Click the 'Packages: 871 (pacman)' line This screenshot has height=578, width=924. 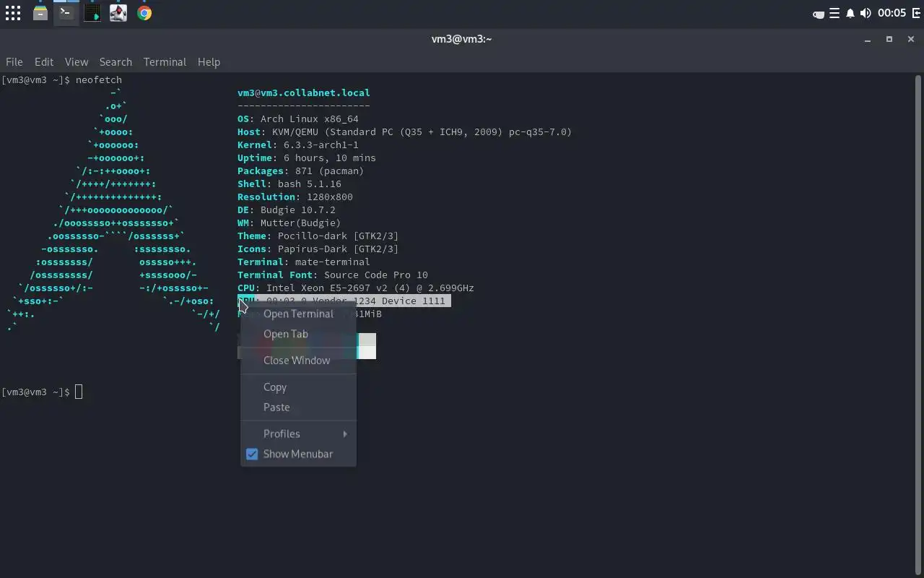[301, 171]
